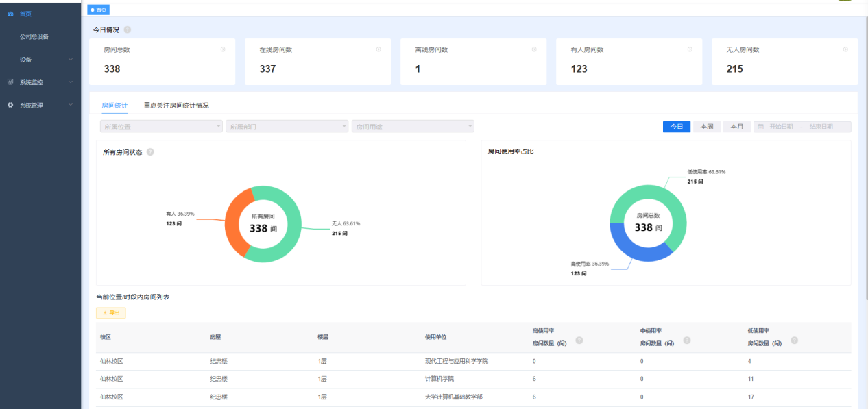Screen dimensions: 868x409
Task: Click the 有人房间数 value 123
Action: coord(579,69)
